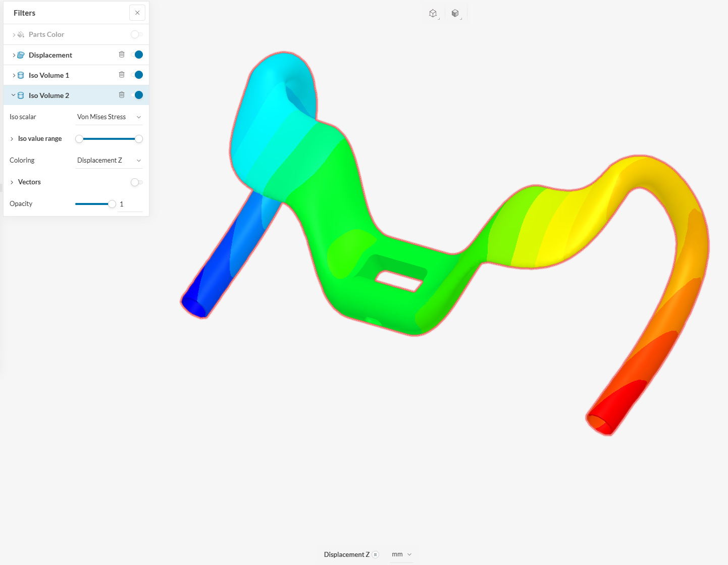Collapse the Iso Volume 2 filter row
The width and height of the screenshot is (728, 565).
tap(13, 95)
